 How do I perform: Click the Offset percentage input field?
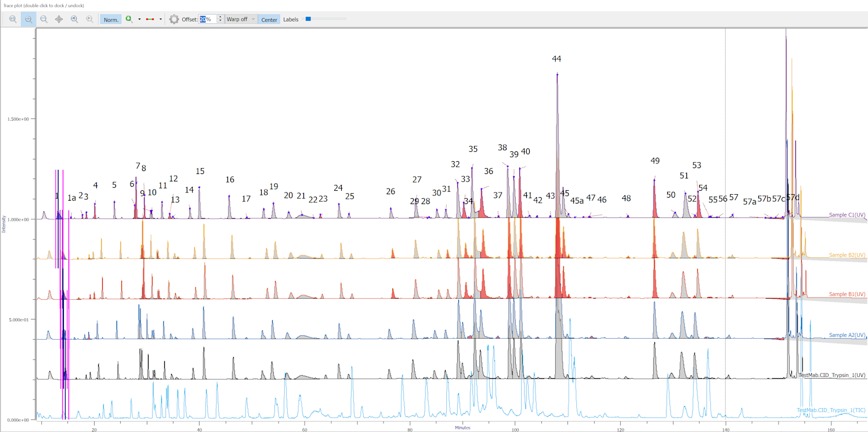[208, 19]
